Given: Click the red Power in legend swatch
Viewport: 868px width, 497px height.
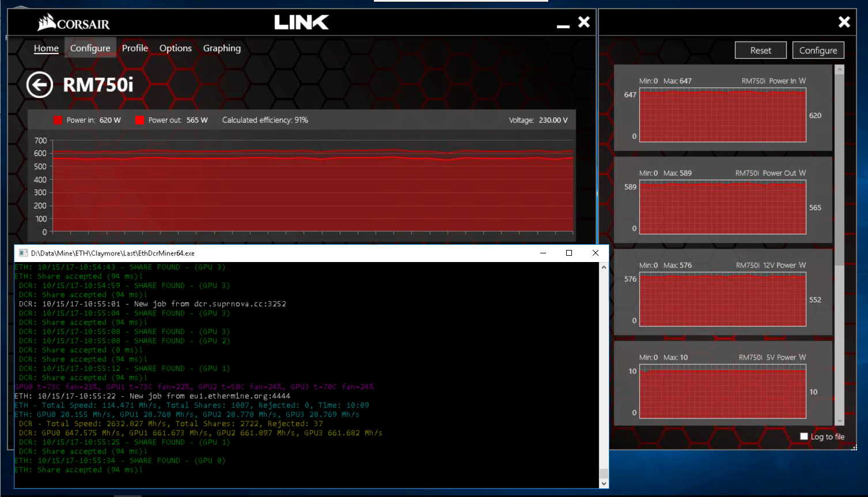Looking at the screenshot, I should point(58,120).
